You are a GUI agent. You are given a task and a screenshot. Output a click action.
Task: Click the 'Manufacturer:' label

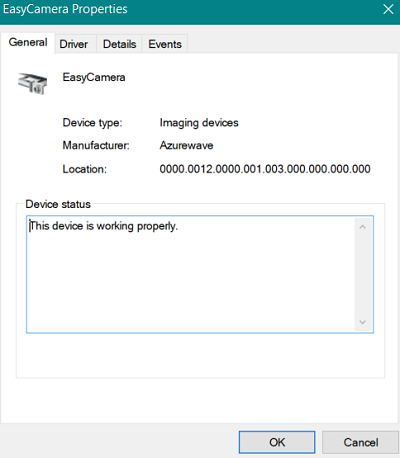click(96, 146)
